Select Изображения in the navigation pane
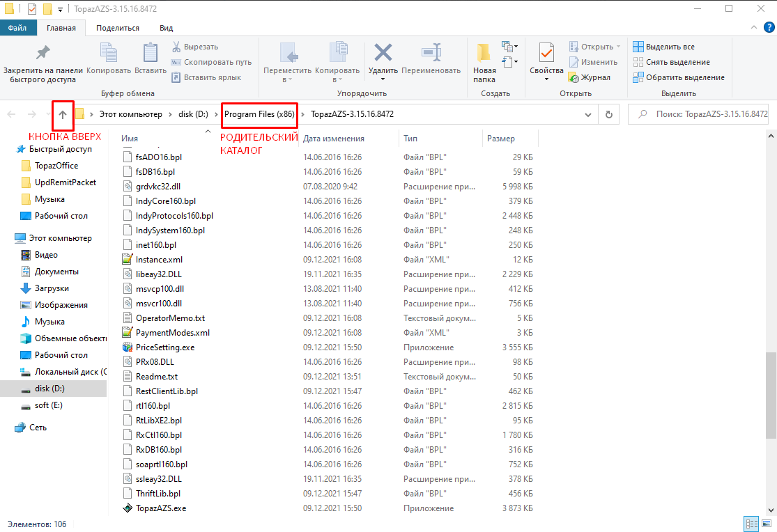This screenshot has height=532, width=777. click(x=61, y=305)
